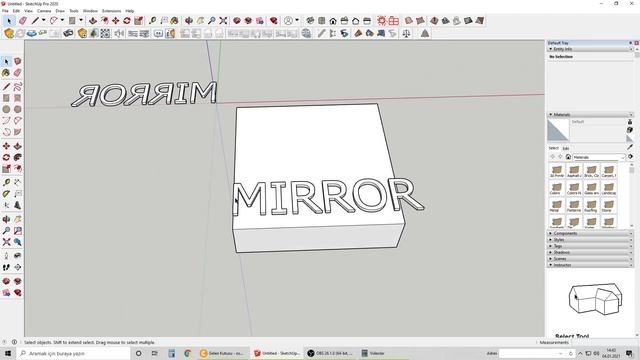
Task: Select the Tape Measure tool in top toolbar
Action: tap(153, 20)
